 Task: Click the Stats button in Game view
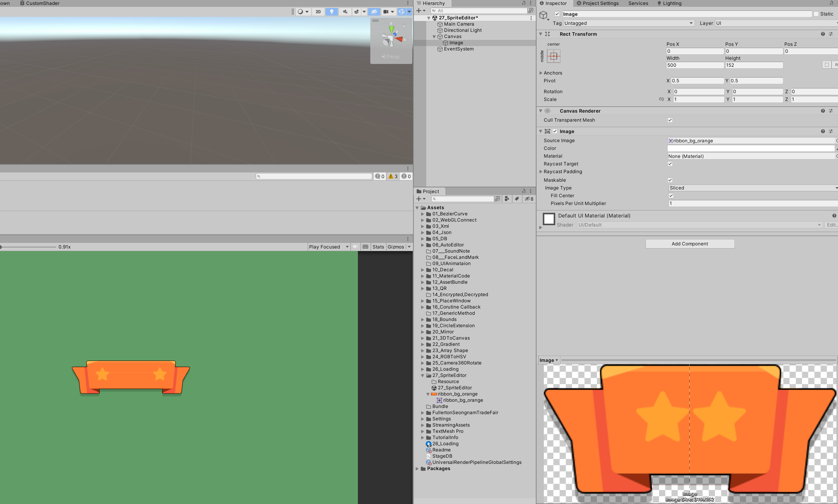tap(378, 247)
